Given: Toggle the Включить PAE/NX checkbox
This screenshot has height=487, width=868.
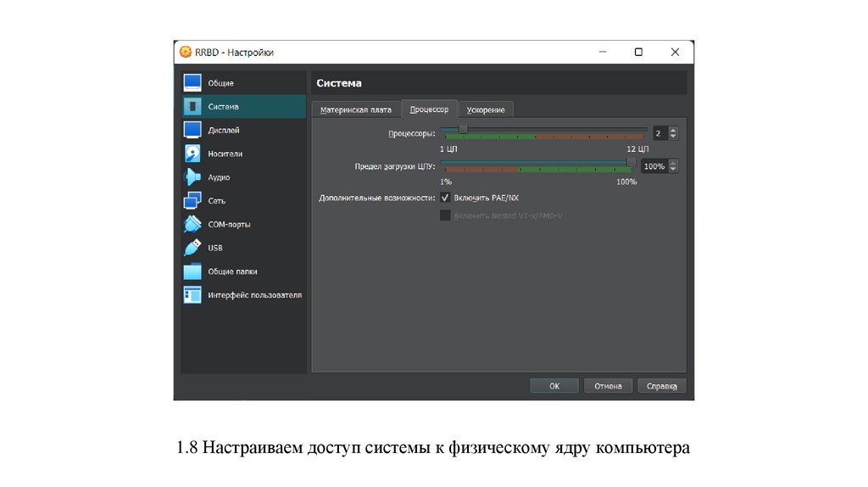Looking at the screenshot, I should 445,198.
